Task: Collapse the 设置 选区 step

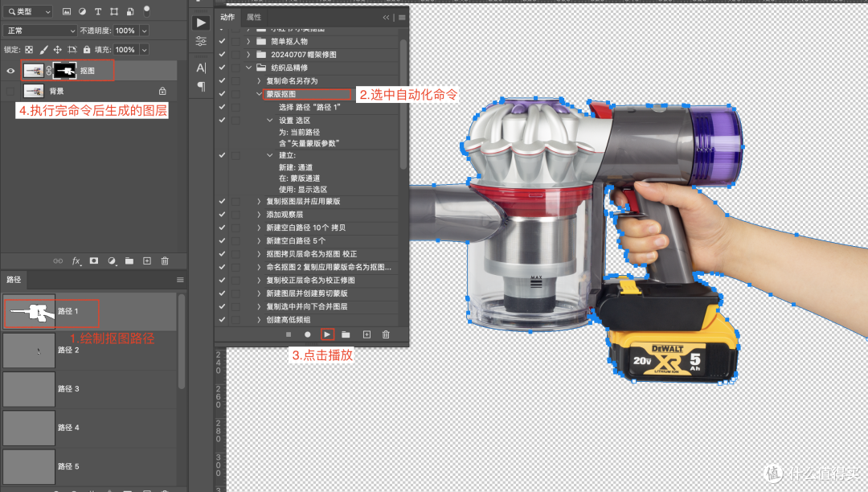Action: tap(269, 120)
